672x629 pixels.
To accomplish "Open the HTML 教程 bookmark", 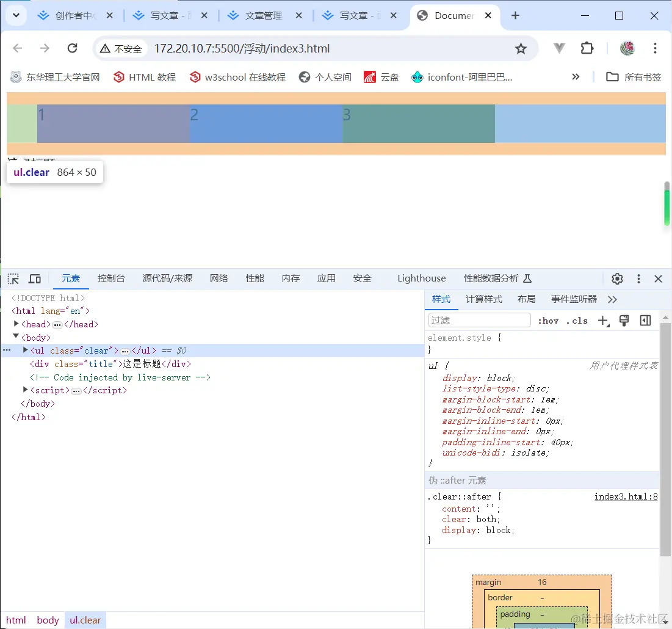I will [145, 77].
